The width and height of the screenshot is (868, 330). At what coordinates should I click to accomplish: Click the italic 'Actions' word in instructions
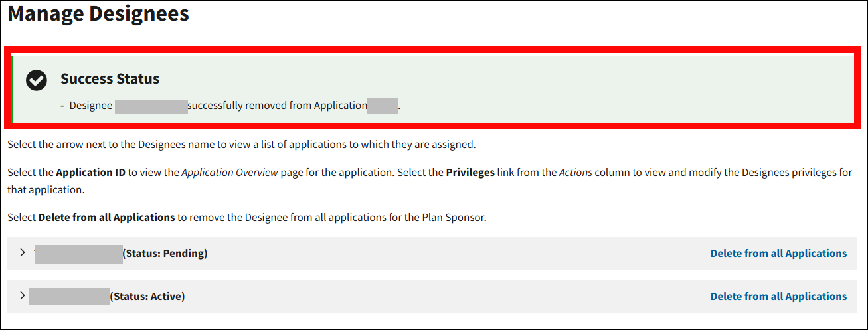point(575,173)
